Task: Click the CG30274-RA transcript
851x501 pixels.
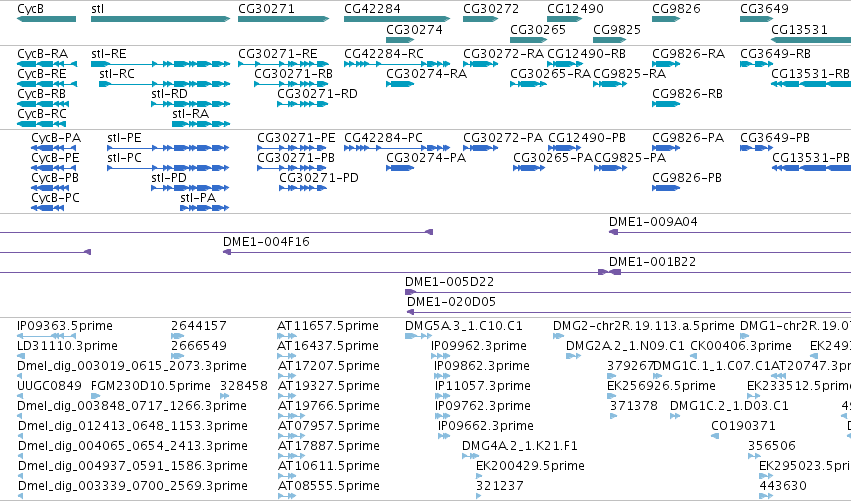Action: click(x=400, y=84)
